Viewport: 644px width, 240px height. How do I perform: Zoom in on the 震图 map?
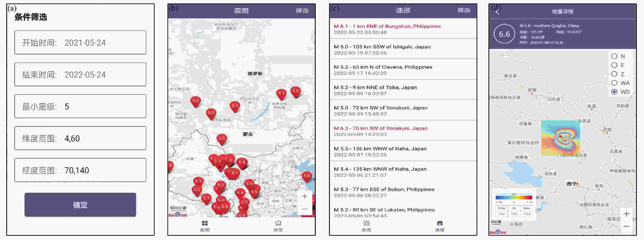304,196
